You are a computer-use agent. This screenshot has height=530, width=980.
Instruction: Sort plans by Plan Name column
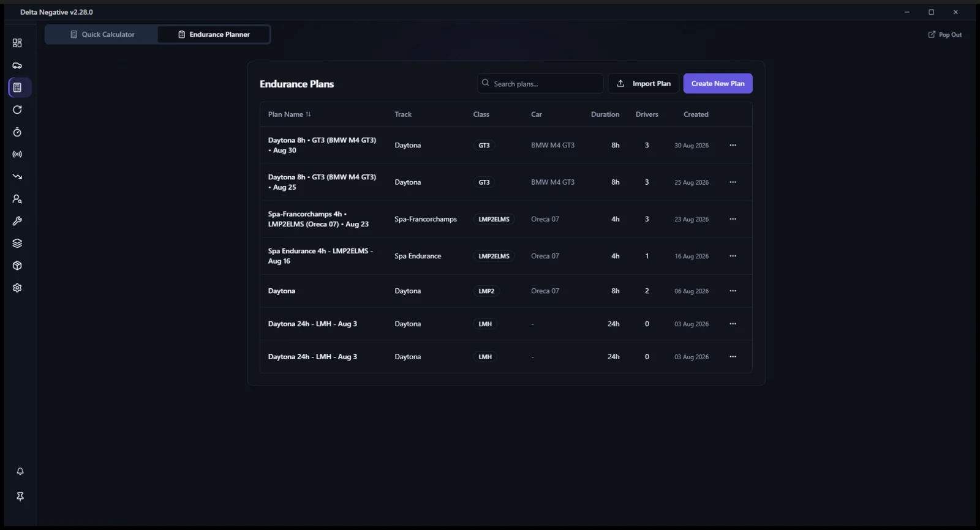tap(289, 114)
